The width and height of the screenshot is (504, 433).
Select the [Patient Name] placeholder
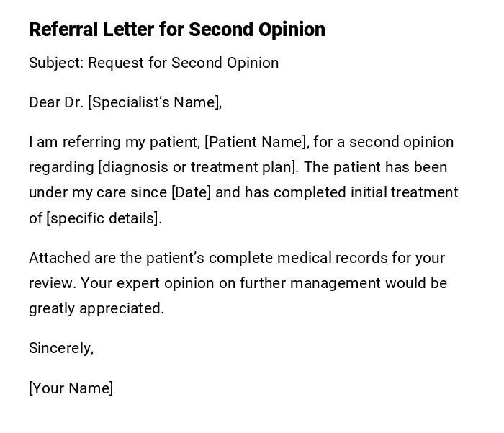tap(256, 142)
